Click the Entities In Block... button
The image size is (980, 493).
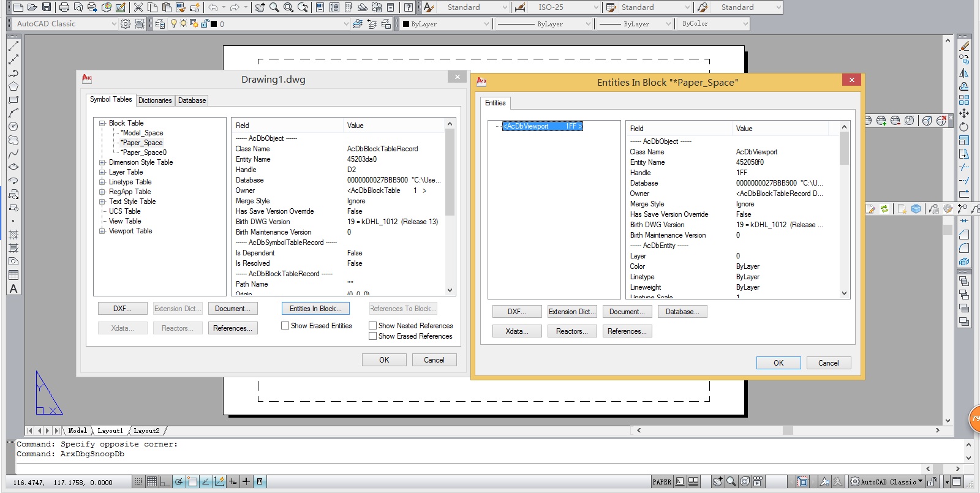[x=315, y=309]
